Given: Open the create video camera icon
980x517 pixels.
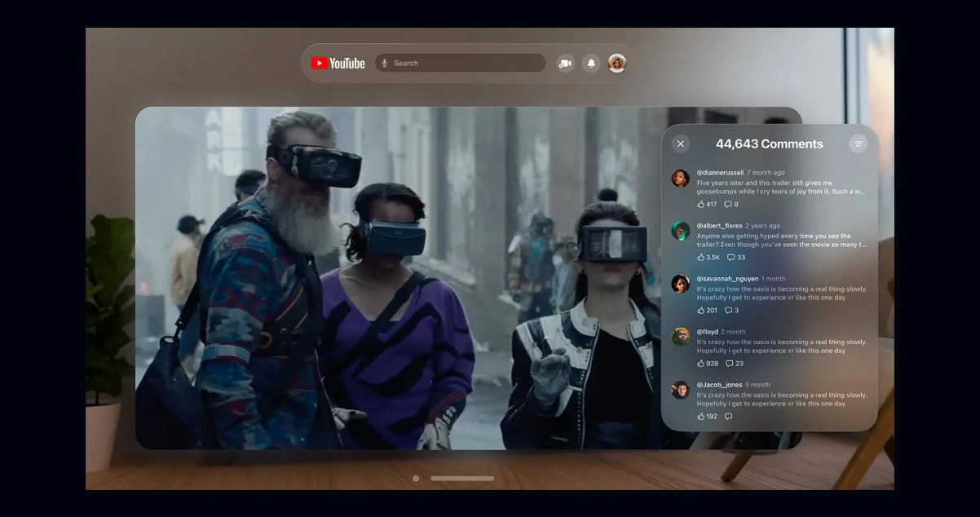Looking at the screenshot, I should [x=565, y=64].
